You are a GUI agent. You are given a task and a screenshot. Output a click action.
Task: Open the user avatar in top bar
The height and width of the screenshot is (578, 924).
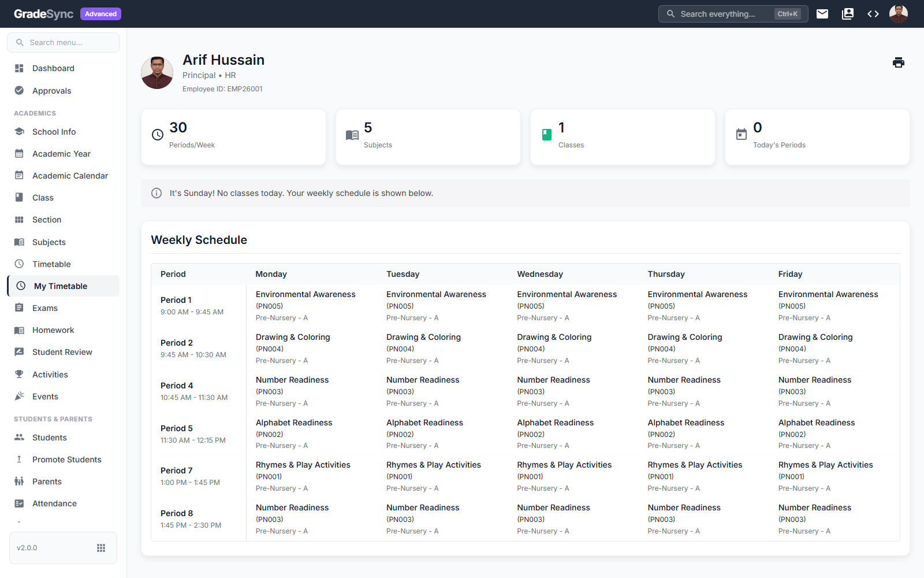coord(899,14)
